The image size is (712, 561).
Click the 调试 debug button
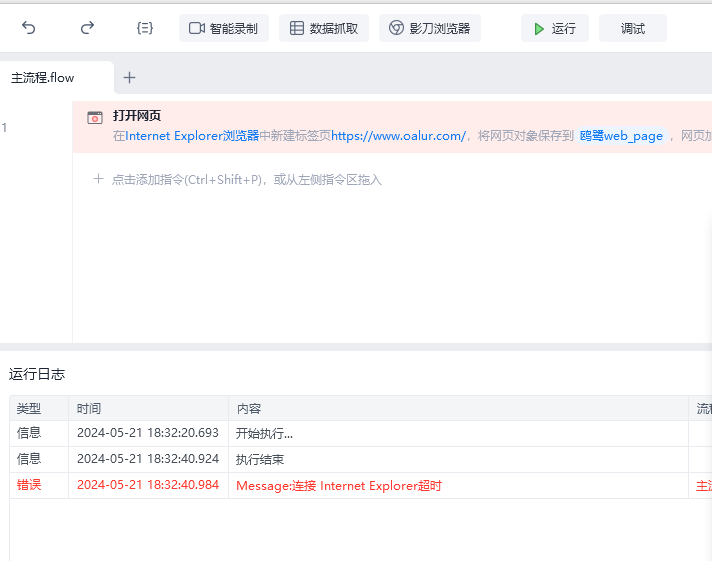point(632,28)
